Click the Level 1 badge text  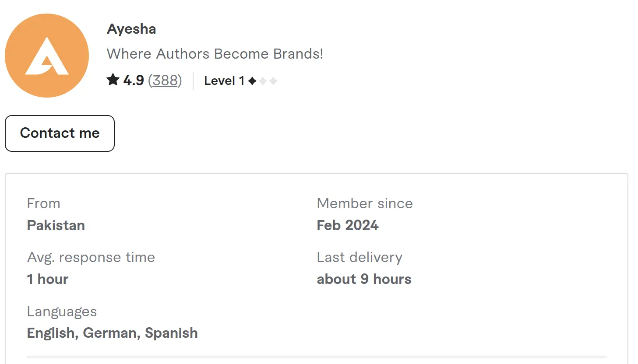coord(224,81)
